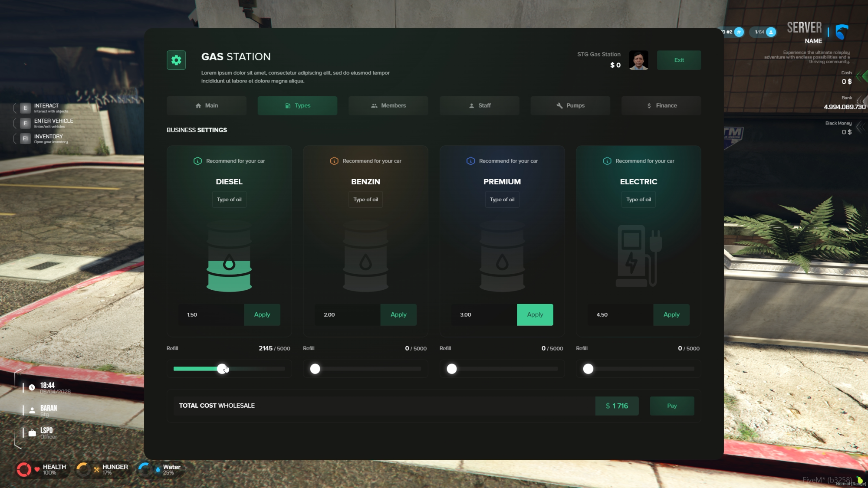Click the Benzin refill slider handle
Viewport: 868px width, 488px height.
(x=315, y=369)
